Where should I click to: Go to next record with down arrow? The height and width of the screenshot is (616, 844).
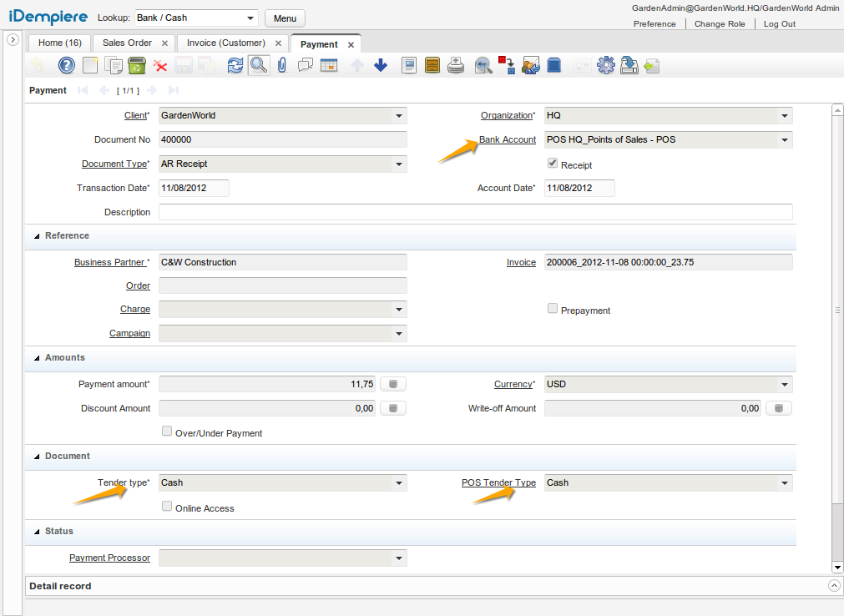tap(381, 65)
